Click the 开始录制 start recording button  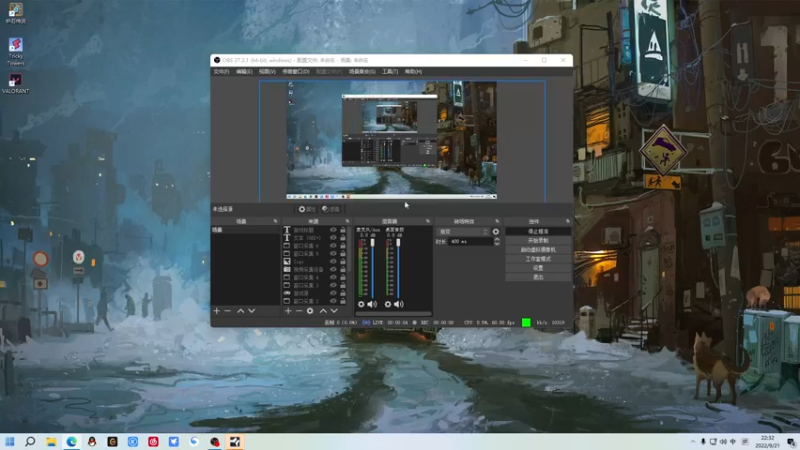[538, 240]
